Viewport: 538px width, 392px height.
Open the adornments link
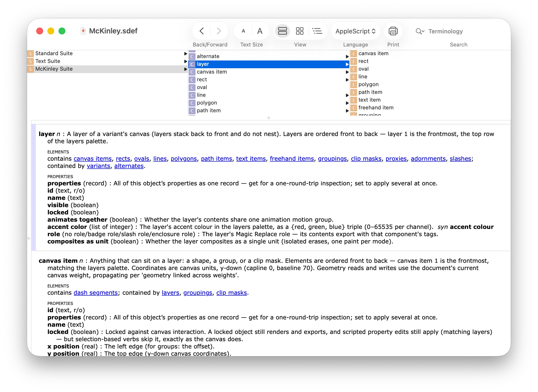click(x=428, y=158)
